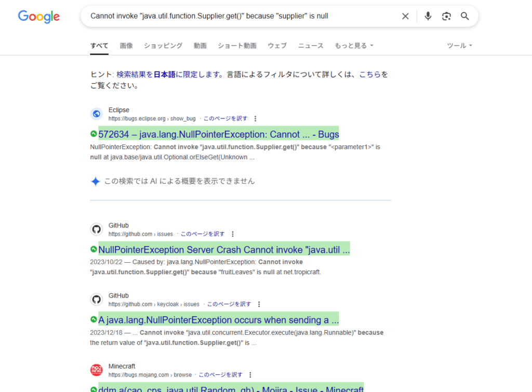Image resolution: width=532 pixels, height=392 pixels.
Task: Open the ツール dropdown
Action: point(459,46)
